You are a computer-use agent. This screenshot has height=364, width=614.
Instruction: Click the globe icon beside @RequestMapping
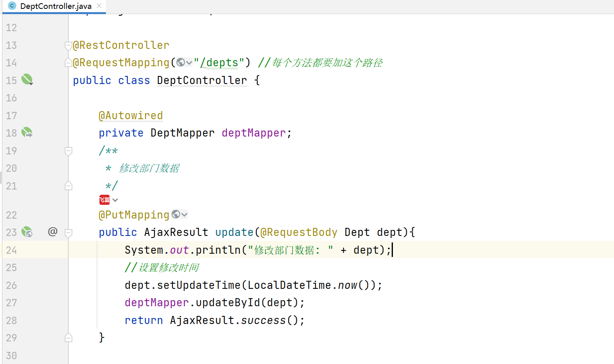(181, 63)
